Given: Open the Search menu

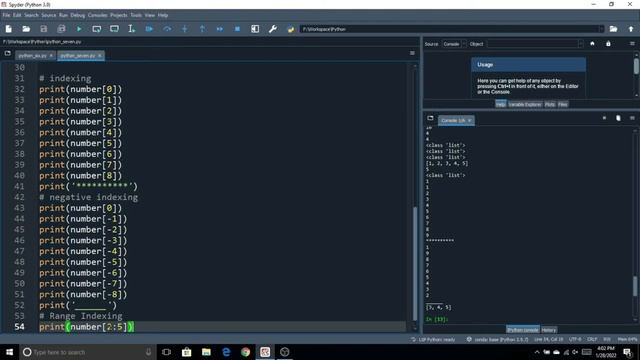Looking at the screenshot, I should tap(31, 15).
